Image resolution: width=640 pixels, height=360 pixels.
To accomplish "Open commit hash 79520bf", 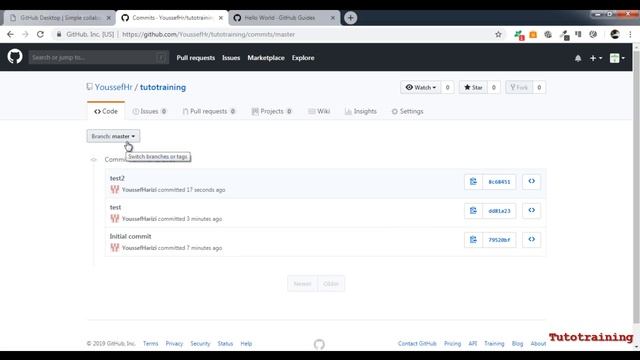I will 499,240.
